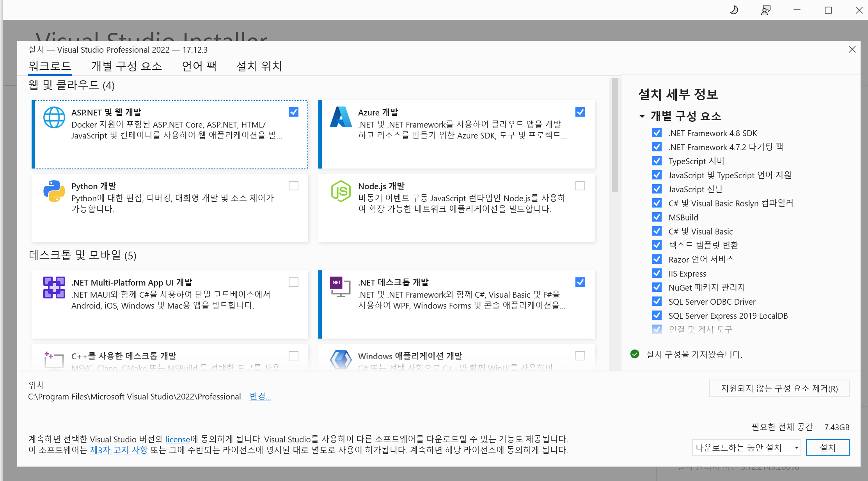Open the license link
This screenshot has width=868, height=481.
pos(178,439)
